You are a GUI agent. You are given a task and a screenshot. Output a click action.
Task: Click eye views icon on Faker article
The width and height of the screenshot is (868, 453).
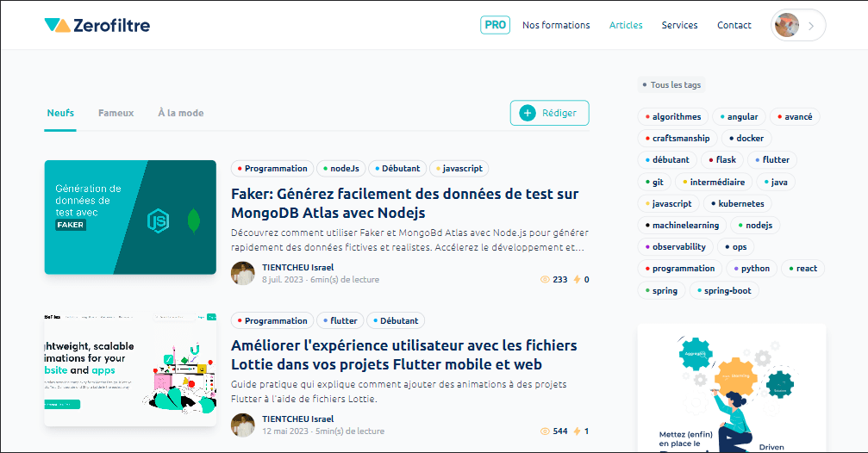point(545,279)
